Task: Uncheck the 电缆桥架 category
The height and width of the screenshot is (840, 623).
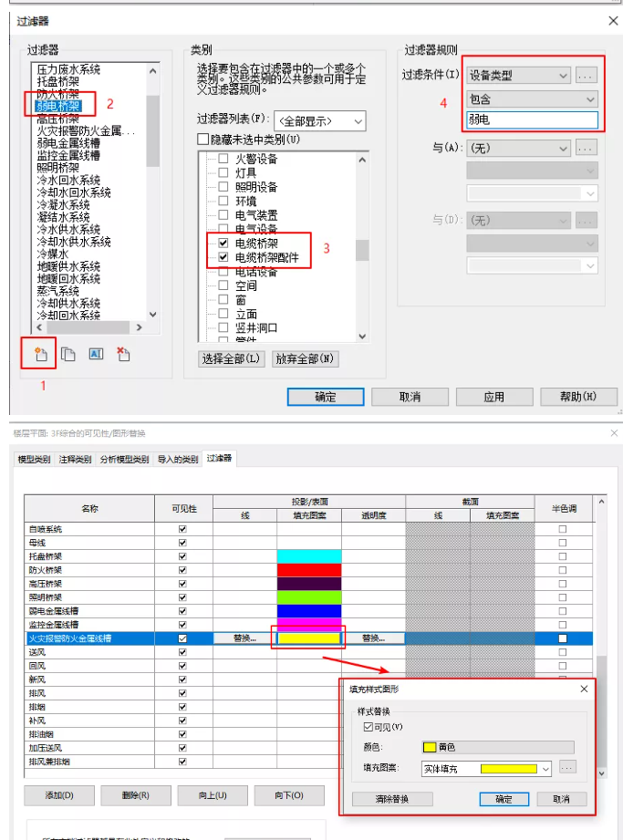Action: (223, 244)
